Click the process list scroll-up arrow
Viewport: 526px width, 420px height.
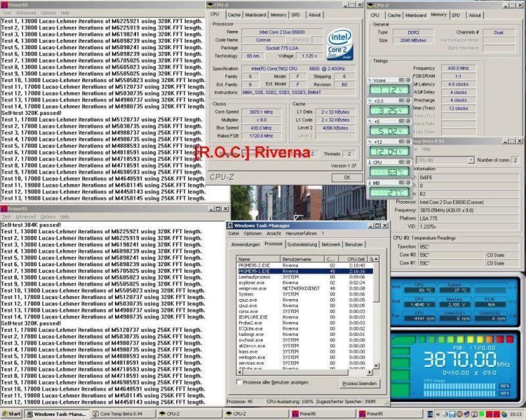pyautogui.click(x=376, y=259)
